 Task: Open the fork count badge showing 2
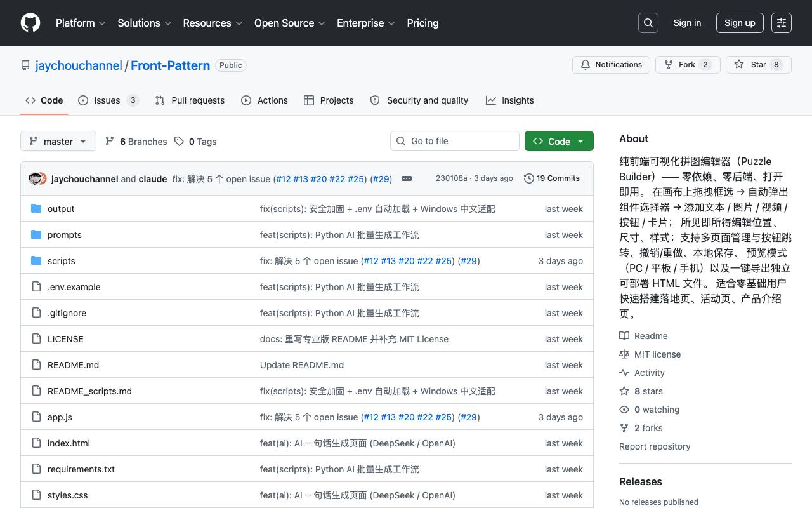pos(705,65)
